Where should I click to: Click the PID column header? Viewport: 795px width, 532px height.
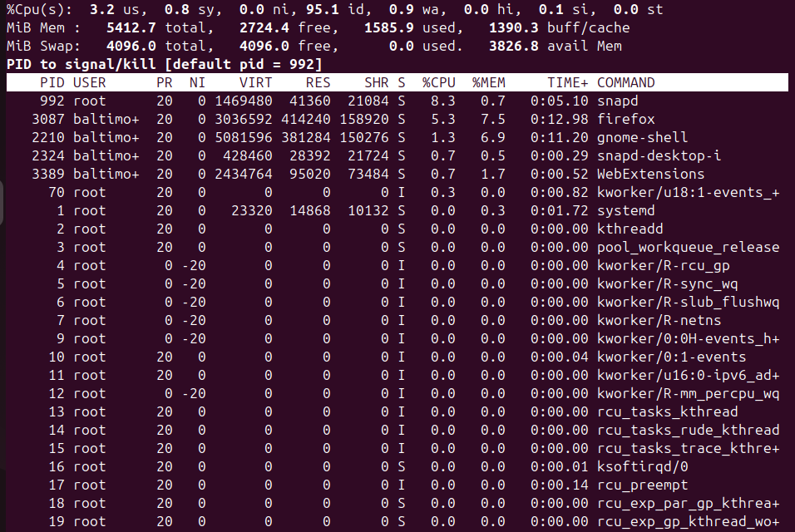(52, 82)
